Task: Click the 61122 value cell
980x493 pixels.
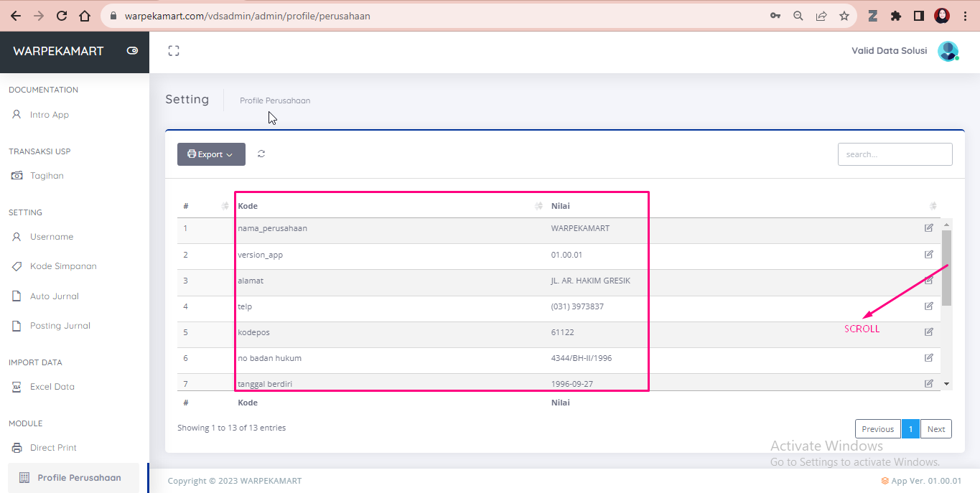Action: point(562,332)
